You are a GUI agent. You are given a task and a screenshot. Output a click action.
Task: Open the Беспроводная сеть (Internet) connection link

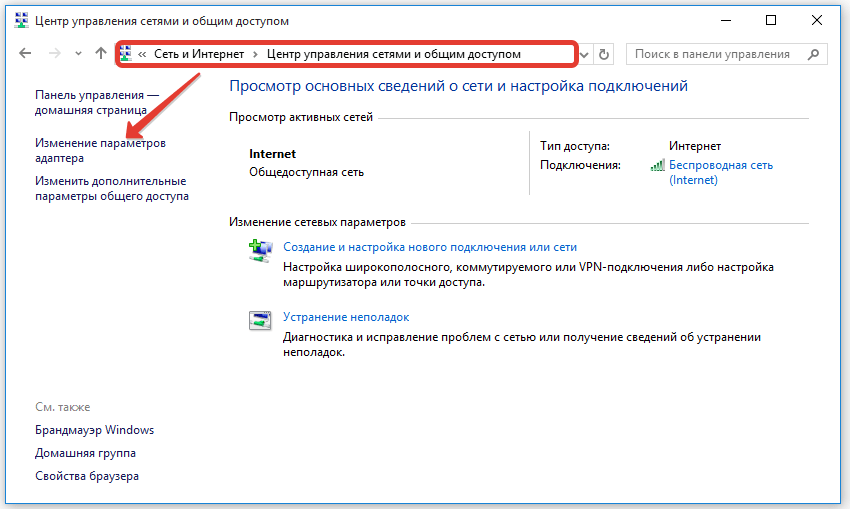[x=720, y=172]
